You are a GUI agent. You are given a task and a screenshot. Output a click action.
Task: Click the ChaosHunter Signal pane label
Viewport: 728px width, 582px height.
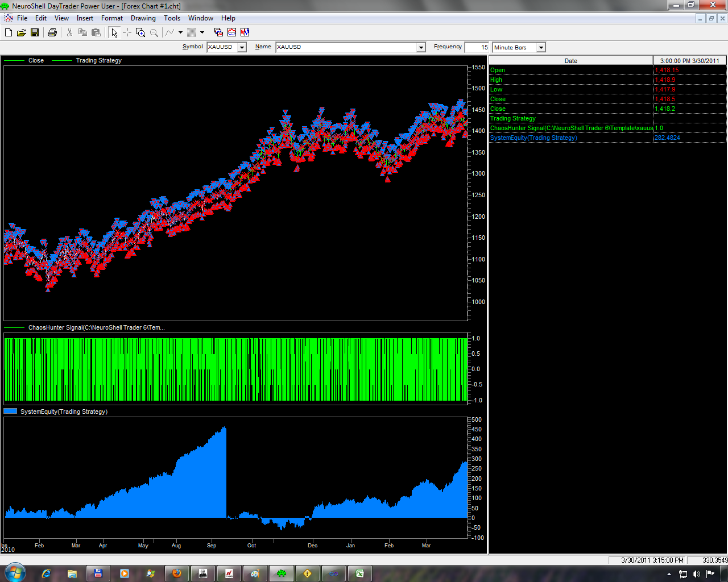pos(97,327)
